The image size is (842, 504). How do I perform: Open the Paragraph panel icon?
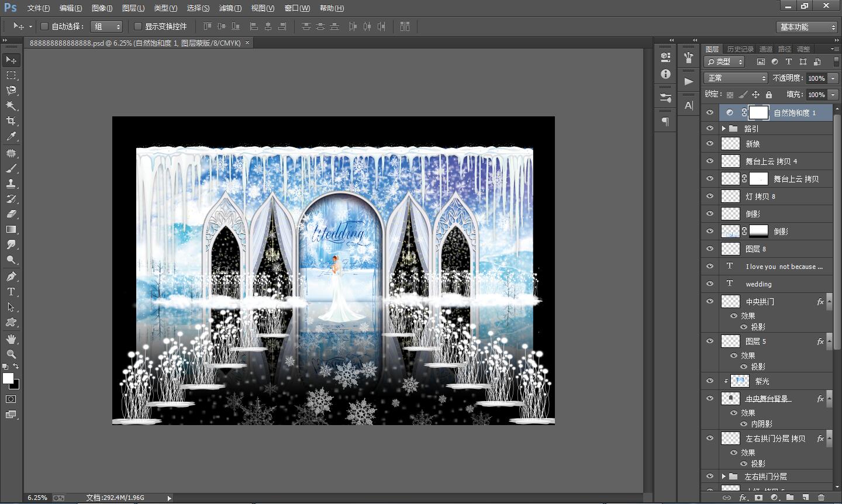coord(665,122)
